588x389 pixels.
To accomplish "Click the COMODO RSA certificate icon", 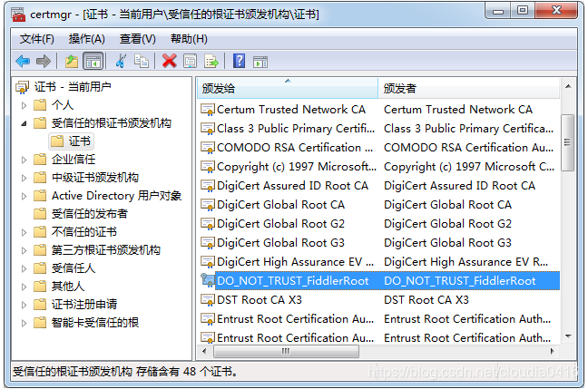I will (x=208, y=147).
